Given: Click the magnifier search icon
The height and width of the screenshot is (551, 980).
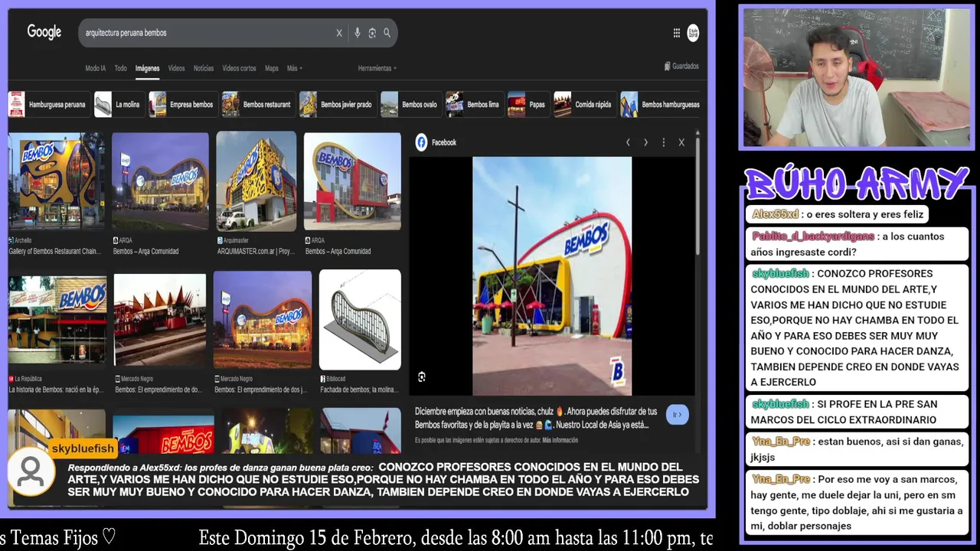Looking at the screenshot, I should tap(387, 33).
